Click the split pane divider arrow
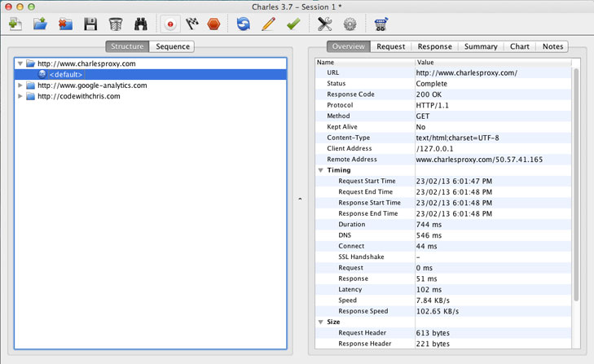Image resolution: width=594 pixels, height=364 pixels. (300, 199)
